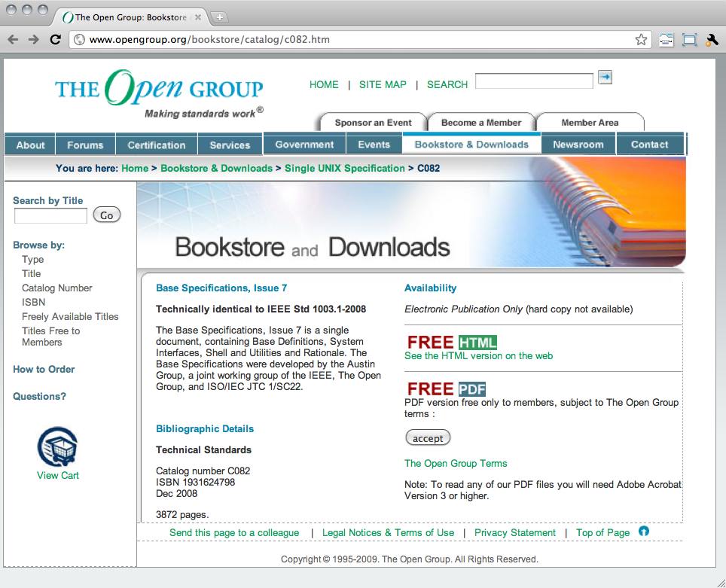The height and width of the screenshot is (588, 726).
Task: Follow Single UNIX Specification breadcrumb link
Action: [344, 169]
